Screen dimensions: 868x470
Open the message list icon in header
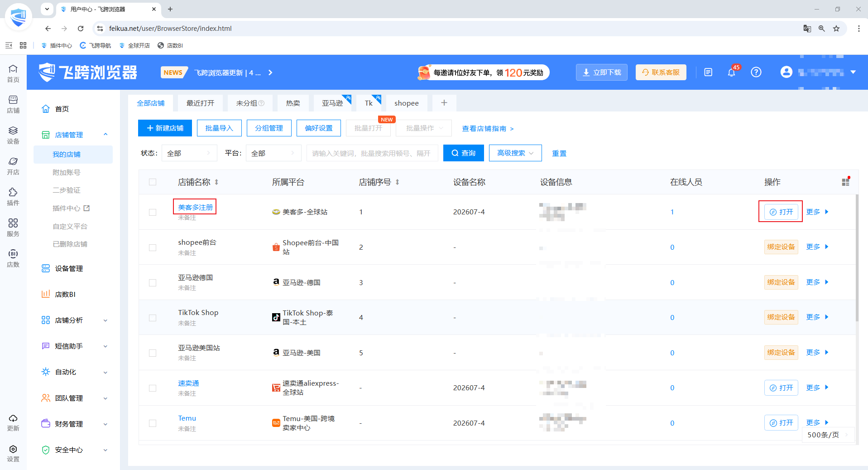point(708,73)
